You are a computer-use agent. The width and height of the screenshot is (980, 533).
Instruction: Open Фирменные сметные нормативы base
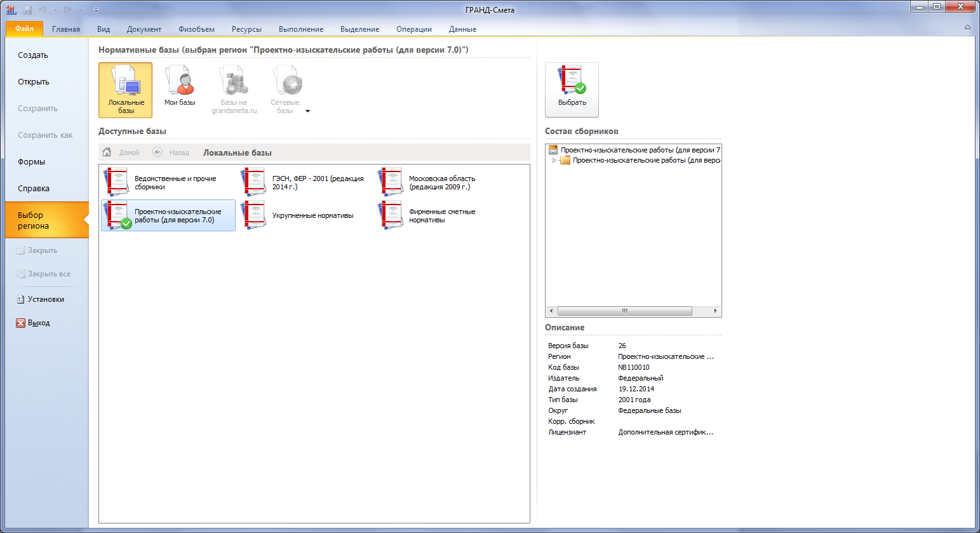441,215
